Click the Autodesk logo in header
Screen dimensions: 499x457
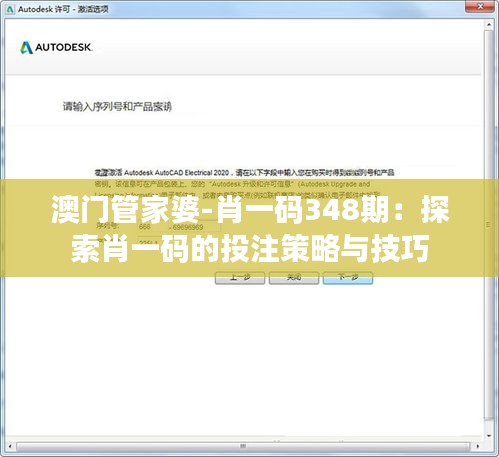point(55,47)
